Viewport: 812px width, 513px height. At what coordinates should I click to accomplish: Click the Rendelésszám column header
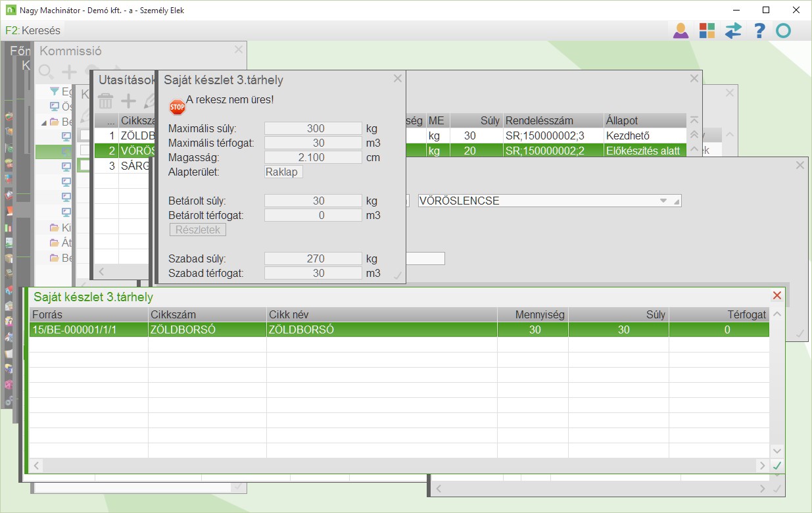pyautogui.click(x=553, y=120)
